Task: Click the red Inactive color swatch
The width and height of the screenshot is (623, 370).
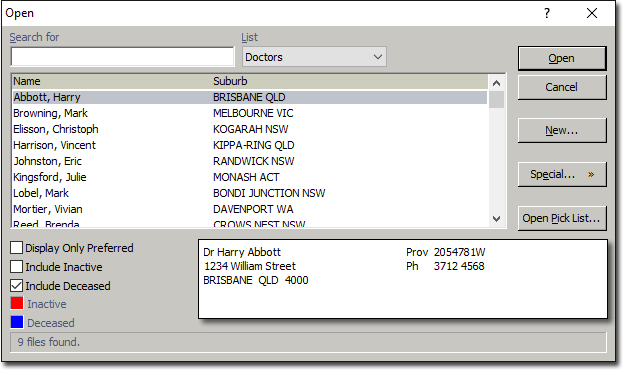Action: [x=17, y=303]
